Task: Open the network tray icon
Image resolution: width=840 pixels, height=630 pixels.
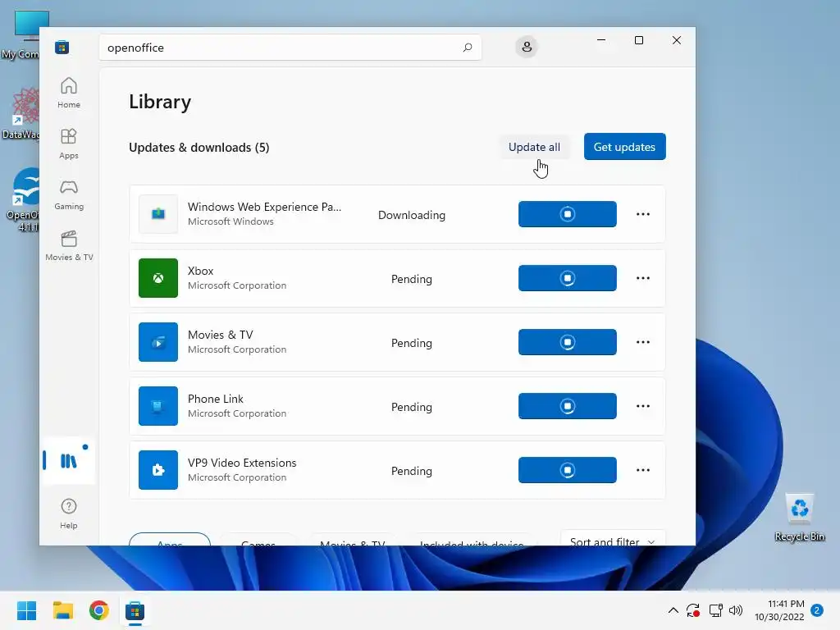Action: pos(715,610)
